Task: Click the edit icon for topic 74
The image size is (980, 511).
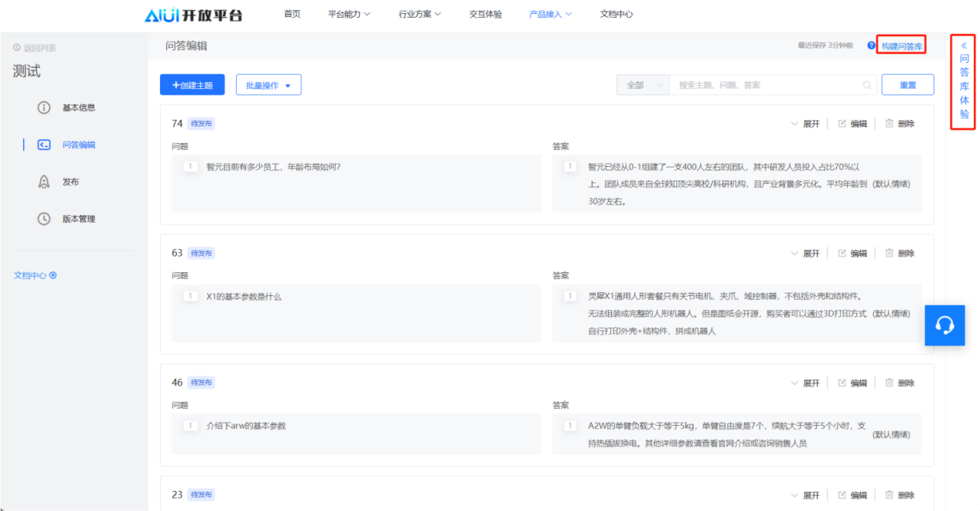Action: 842,124
